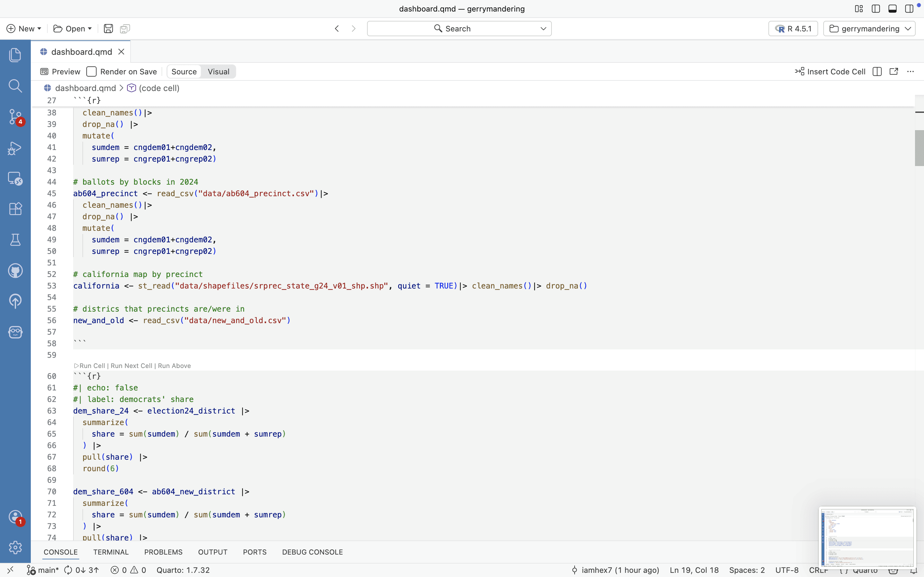
Task: Expand the Search bar dropdown chevron
Action: pyautogui.click(x=543, y=29)
